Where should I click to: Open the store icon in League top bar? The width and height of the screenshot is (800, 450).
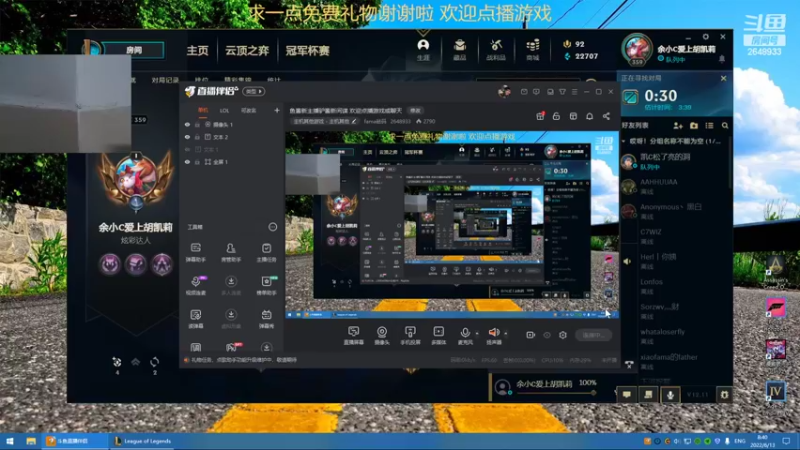(x=533, y=49)
